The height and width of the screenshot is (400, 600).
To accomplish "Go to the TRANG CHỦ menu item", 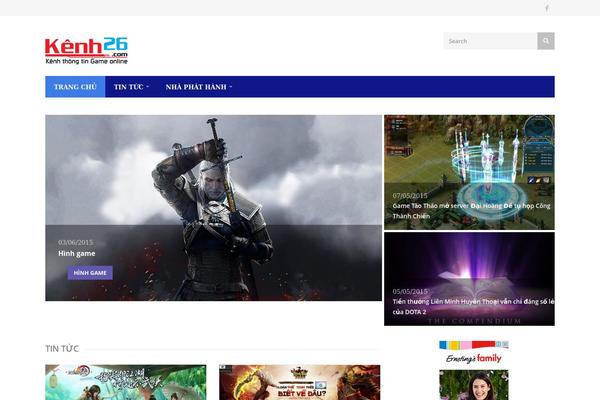I will (x=75, y=87).
